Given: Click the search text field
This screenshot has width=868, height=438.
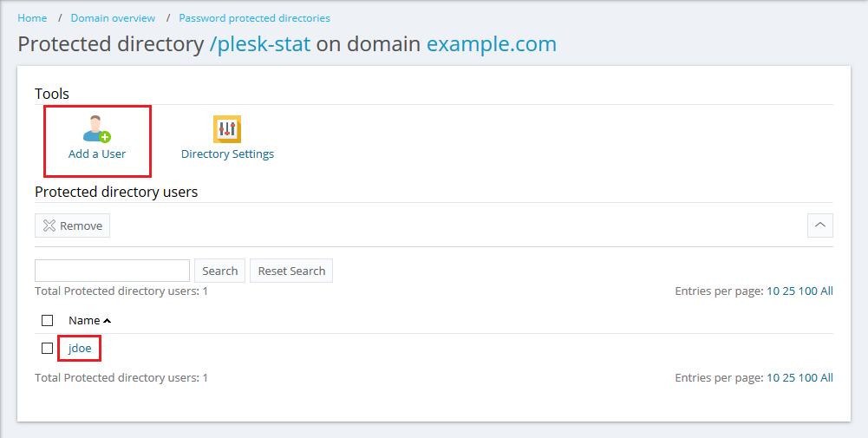Looking at the screenshot, I should click(x=112, y=271).
